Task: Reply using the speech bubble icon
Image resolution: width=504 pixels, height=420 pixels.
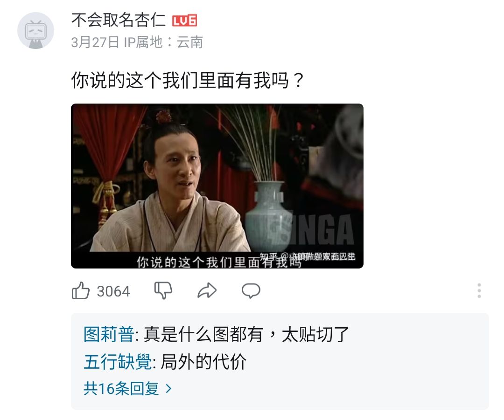Action: point(251,291)
